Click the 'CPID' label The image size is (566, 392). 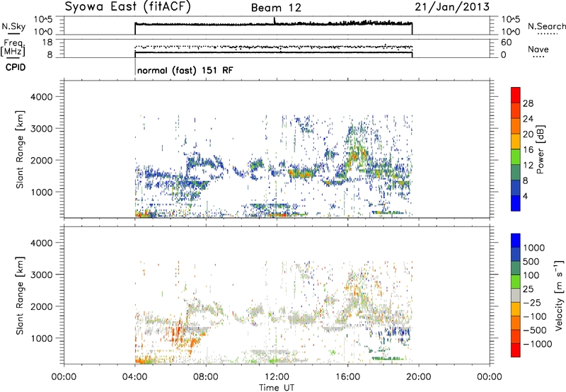pyautogui.click(x=16, y=67)
